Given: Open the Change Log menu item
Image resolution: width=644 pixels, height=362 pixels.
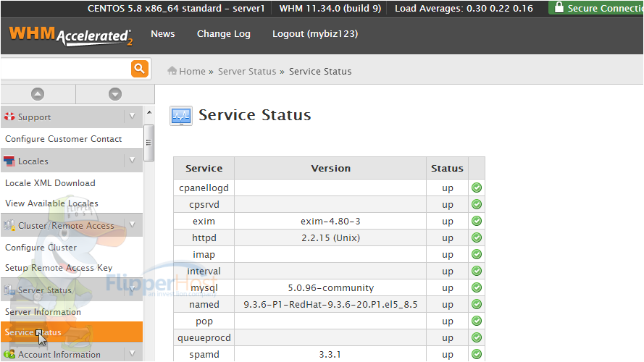Looking at the screenshot, I should coord(223,34).
